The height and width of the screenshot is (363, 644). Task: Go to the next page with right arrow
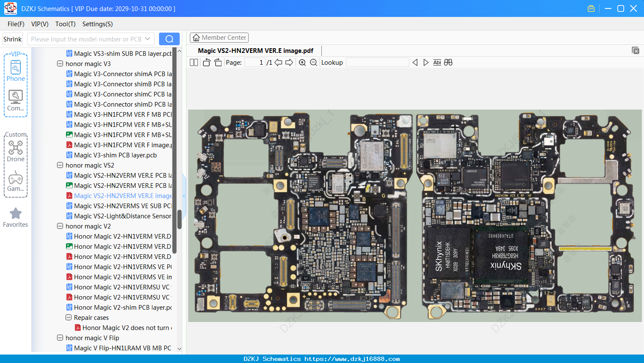pyautogui.click(x=289, y=63)
